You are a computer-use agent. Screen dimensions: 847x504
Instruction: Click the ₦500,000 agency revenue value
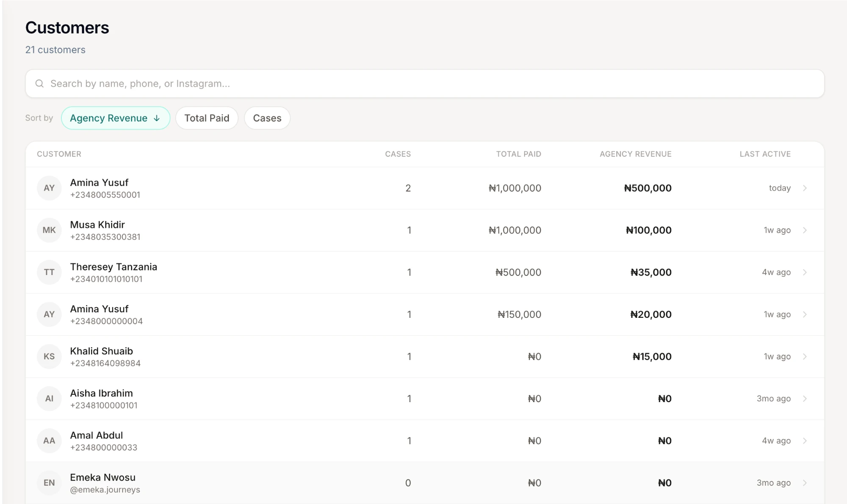pyautogui.click(x=648, y=188)
